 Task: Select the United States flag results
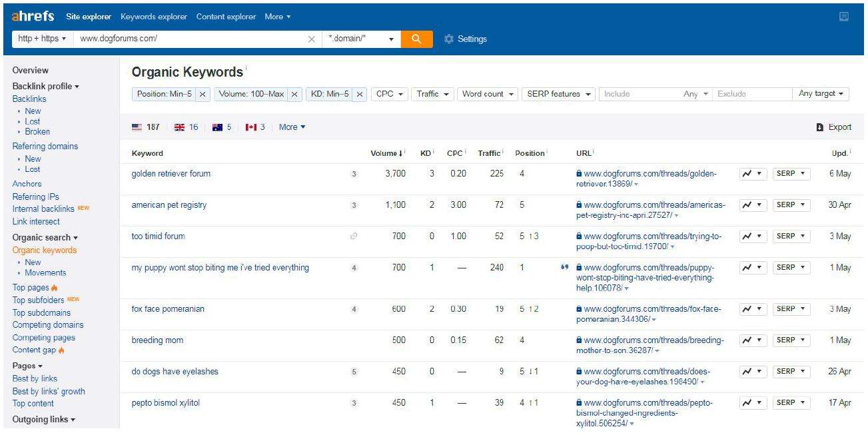(x=145, y=127)
